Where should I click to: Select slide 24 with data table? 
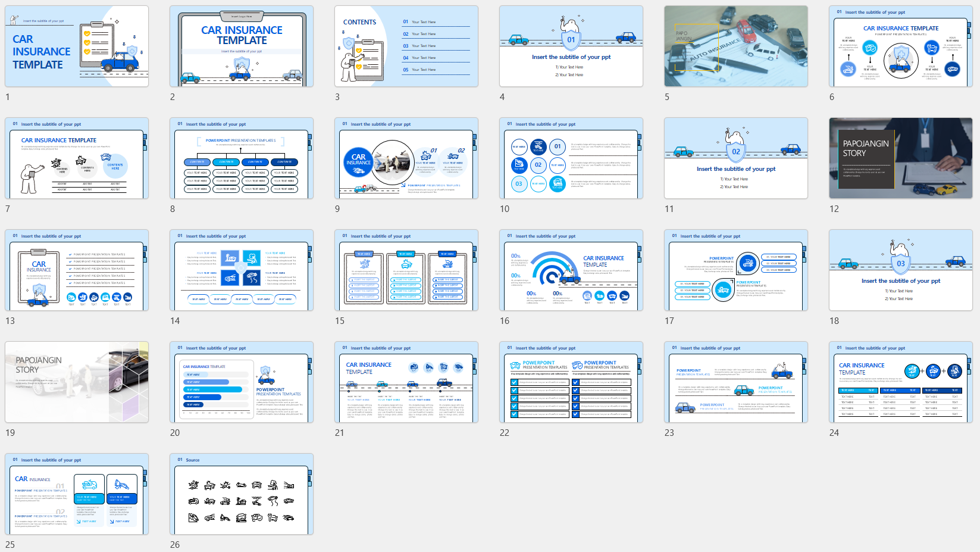click(901, 382)
